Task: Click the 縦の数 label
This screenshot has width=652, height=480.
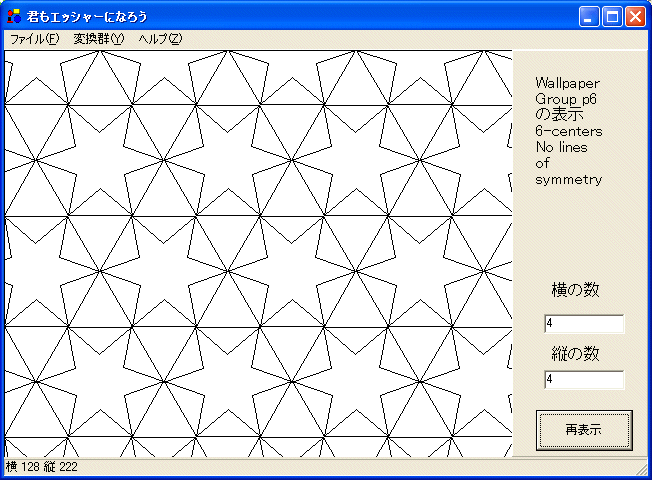Action: [x=575, y=354]
